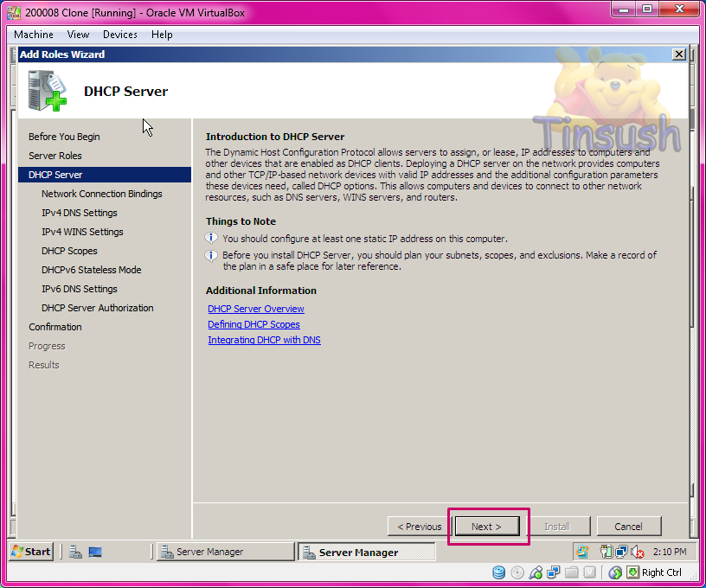
Task: Click the disabled Install button
Action: pos(557,527)
